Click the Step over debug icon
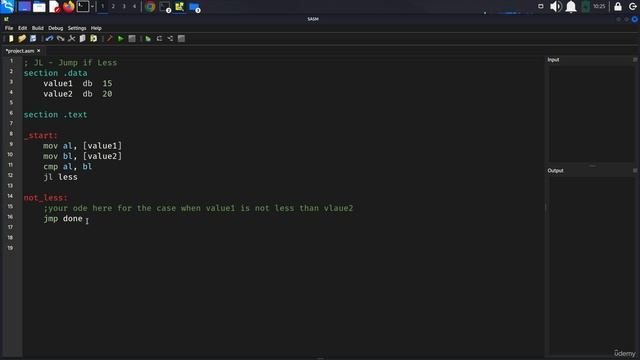Screen dimensions: 640x360 click(x=159, y=38)
